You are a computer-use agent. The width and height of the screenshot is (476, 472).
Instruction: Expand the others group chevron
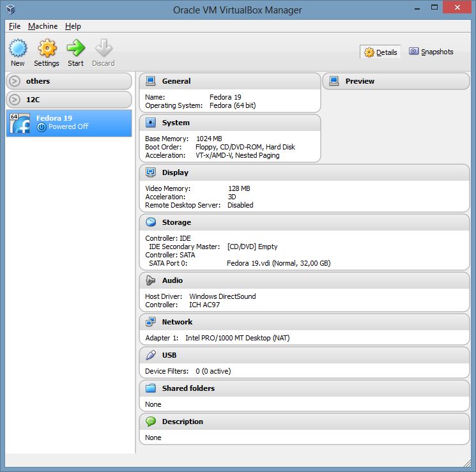(15, 81)
